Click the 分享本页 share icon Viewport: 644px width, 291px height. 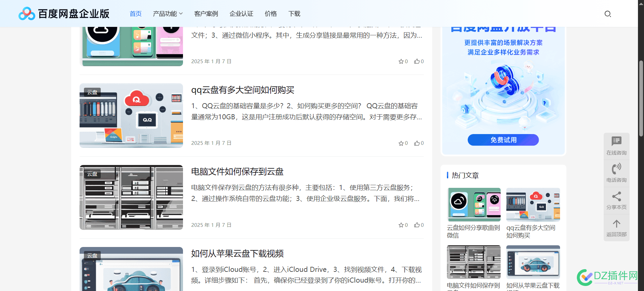(x=616, y=196)
